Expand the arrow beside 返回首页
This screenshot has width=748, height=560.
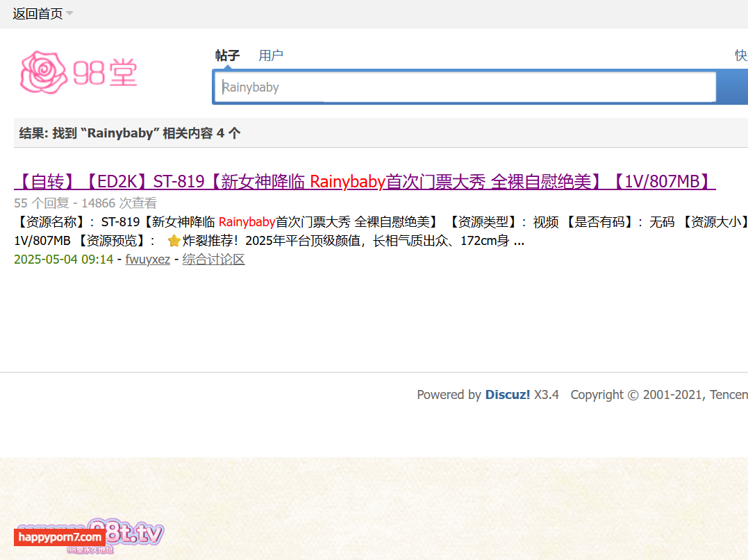(69, 13)
